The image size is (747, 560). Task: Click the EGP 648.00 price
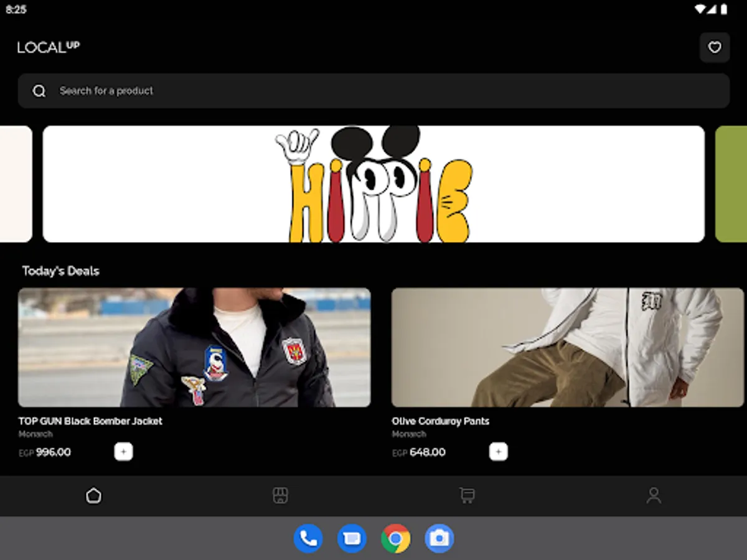(x=419, y=452)
